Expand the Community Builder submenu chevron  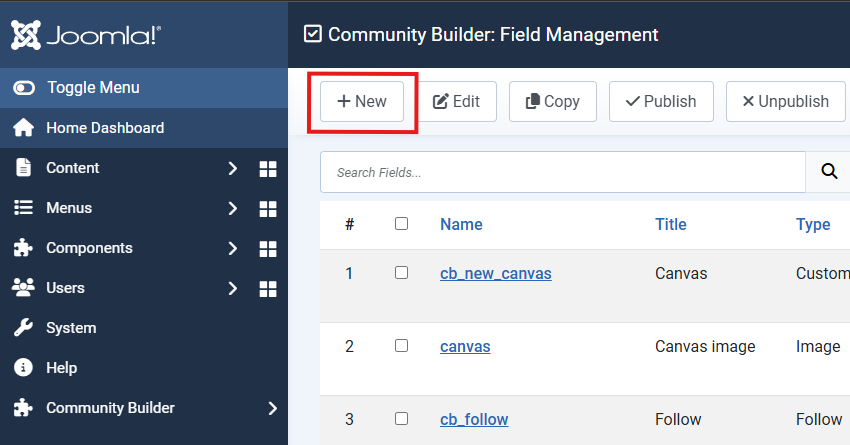pyautogui.click(x=273, y=408)
